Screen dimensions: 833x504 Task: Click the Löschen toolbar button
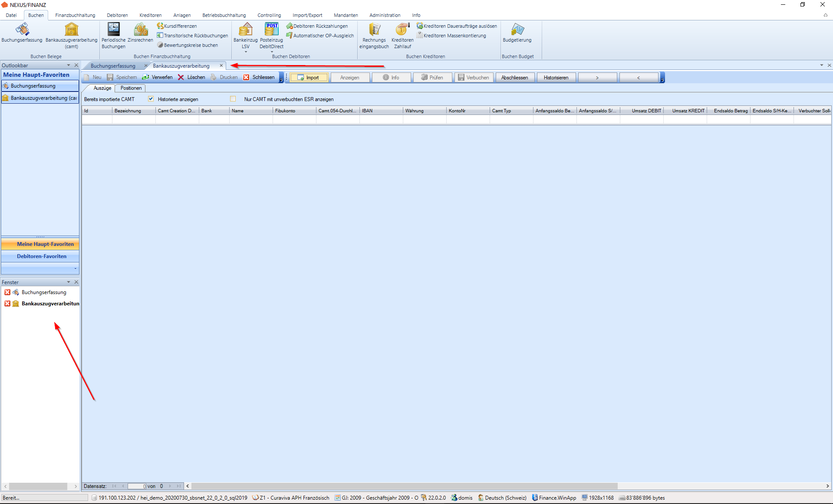tap(191, 77)
